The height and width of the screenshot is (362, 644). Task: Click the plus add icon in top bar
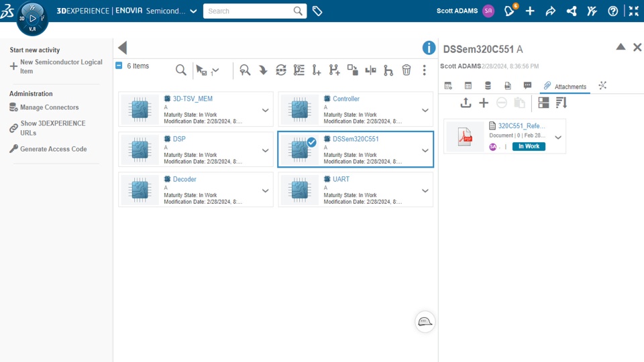(530, 11)
